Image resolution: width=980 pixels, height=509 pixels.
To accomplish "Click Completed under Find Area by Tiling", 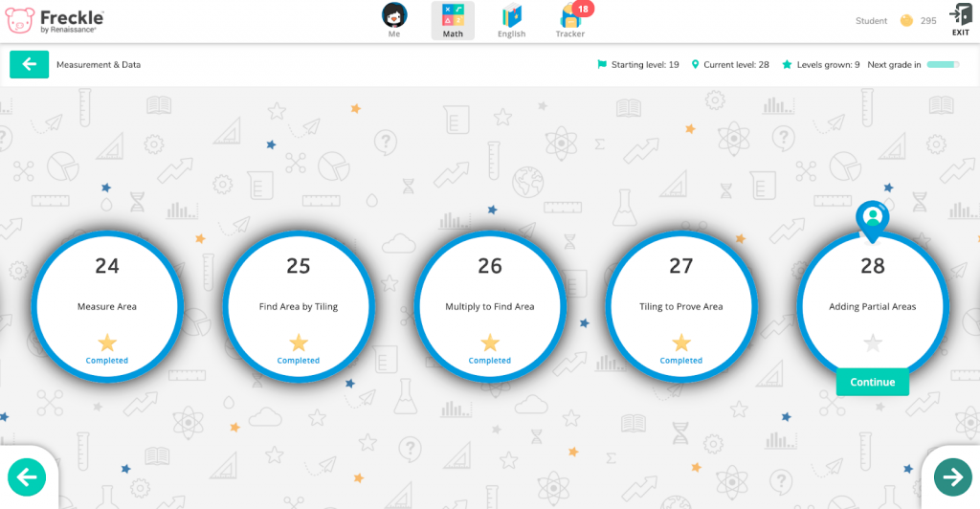I will 299,361.
